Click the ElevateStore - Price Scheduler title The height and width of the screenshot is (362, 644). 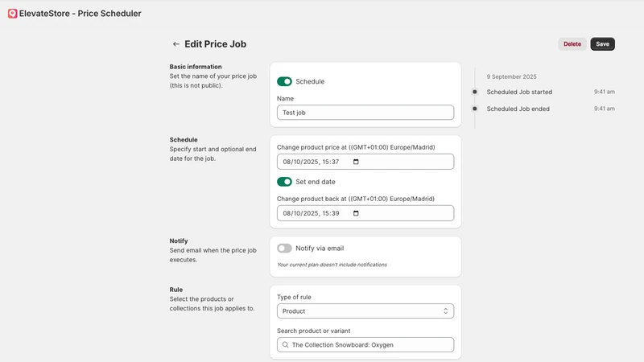pyautogui.click(x=80, y=14)
